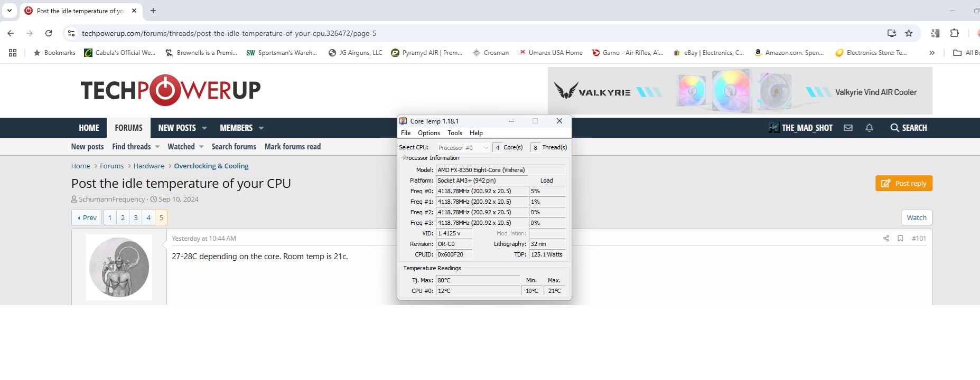The image size is (980, 380).
Task: Click the orange Post reply button
Action: [904, 183]
